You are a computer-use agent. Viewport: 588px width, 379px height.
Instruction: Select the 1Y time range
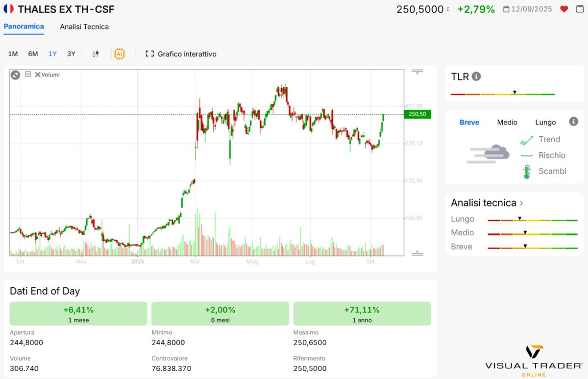52,54
